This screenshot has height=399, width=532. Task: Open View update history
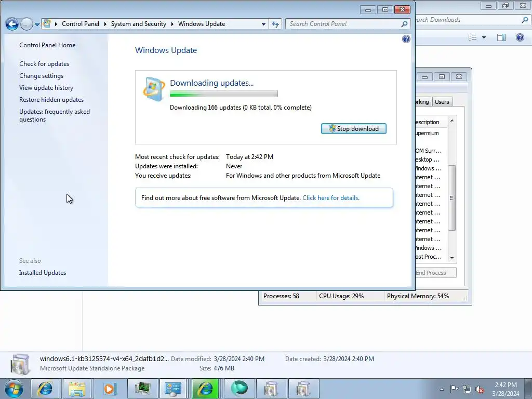pos(46,87)
